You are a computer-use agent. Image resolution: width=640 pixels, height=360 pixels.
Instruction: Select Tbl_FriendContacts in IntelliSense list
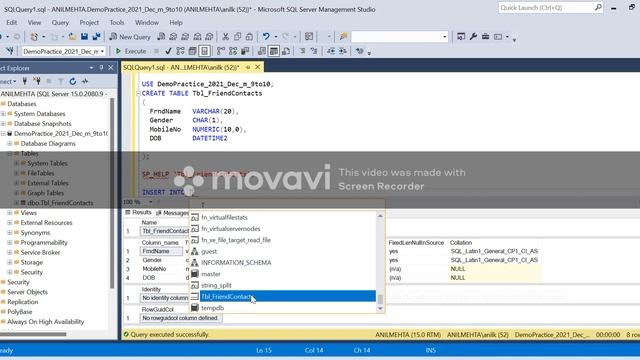pos(282,297)
